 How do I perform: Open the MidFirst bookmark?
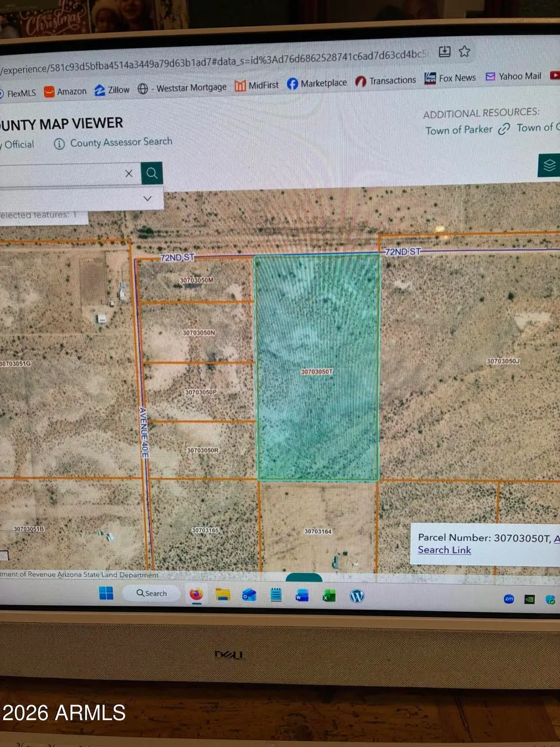[x=257, y=85]
